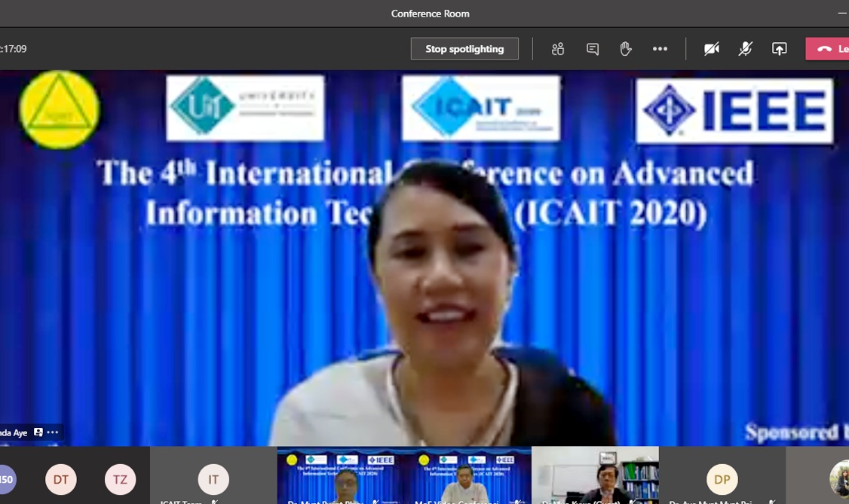Select the TZ participant avatar
The height and width of the screenshot is (504, 849).
(120, 479)
